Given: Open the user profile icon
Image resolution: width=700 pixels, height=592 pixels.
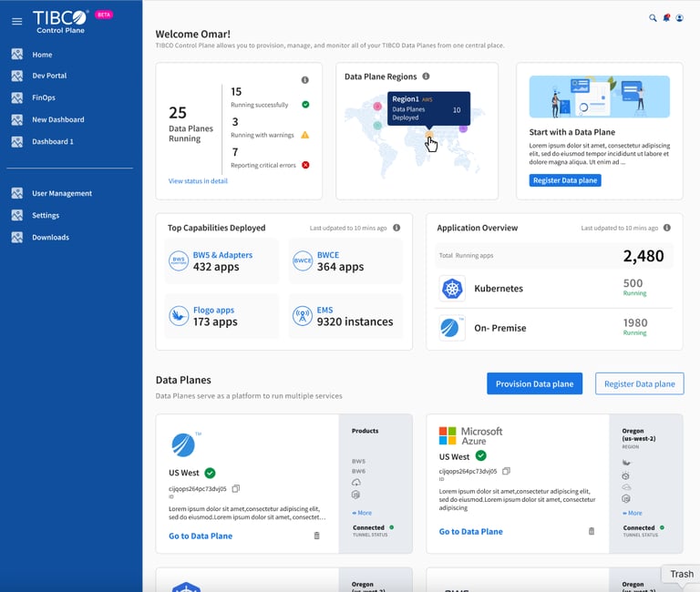Looking at the screenshot, I should coord(679,18).
